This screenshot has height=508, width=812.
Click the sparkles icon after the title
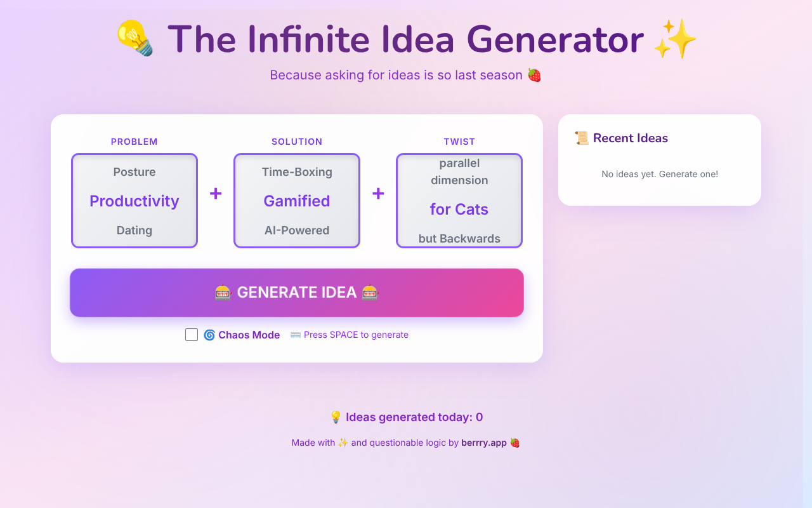(675, 39)
